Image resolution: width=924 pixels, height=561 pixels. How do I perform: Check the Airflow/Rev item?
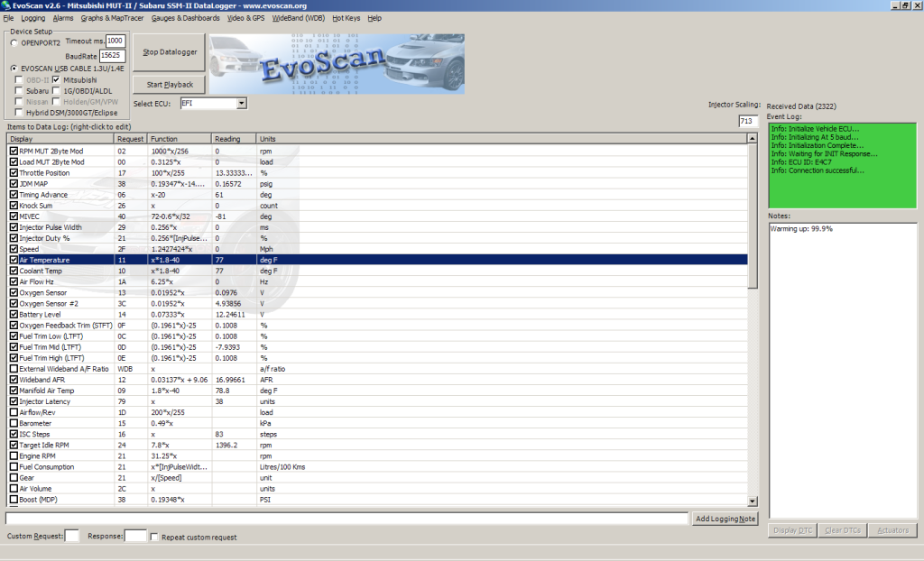(x=14, y=412)
